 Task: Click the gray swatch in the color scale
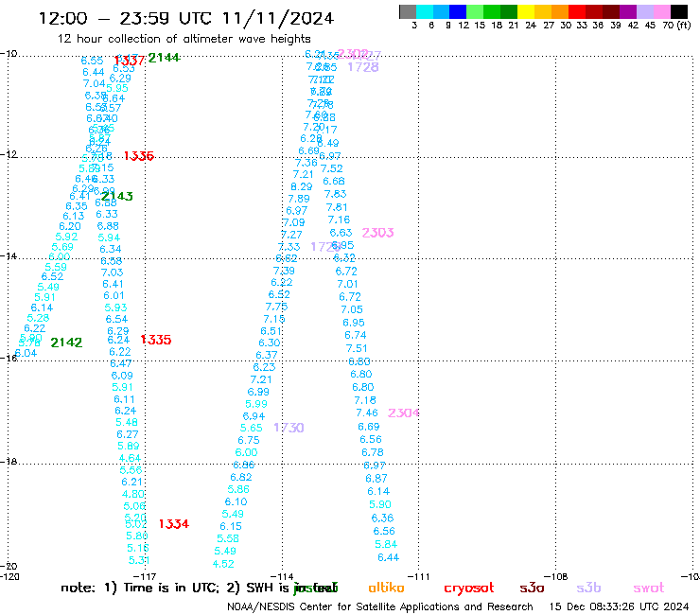pyautogui.click(x=408, y=11)
